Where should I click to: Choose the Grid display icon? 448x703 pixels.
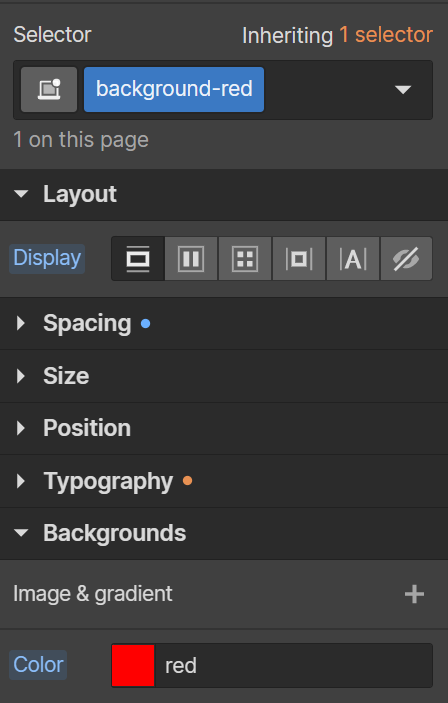click(245, 259)
